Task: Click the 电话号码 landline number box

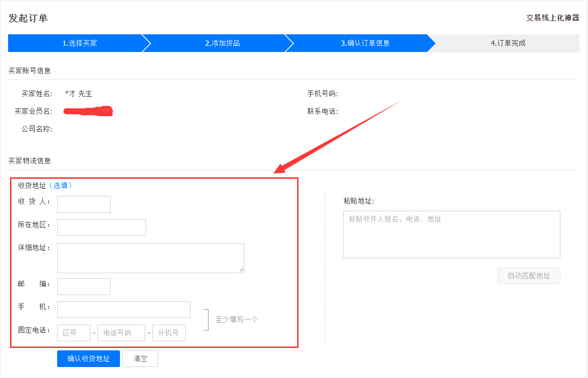Action: click(x=121, y=333)
